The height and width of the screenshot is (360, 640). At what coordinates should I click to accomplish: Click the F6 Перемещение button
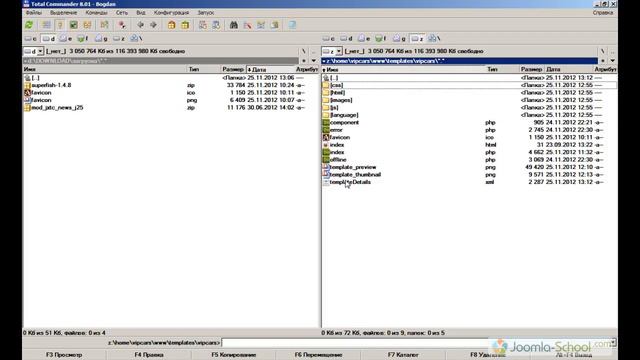[x=318, y=355]
